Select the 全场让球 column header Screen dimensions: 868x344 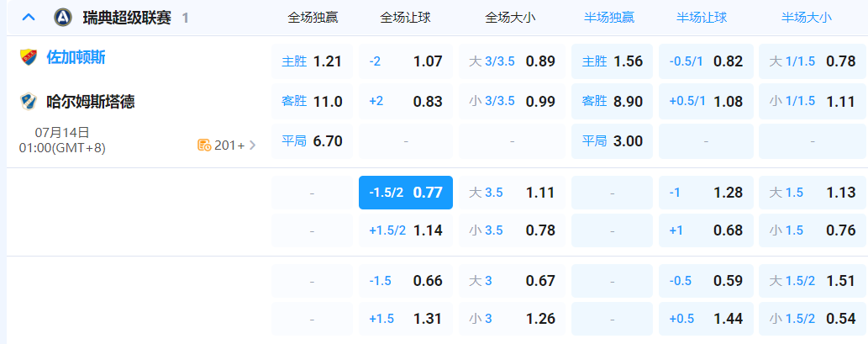coord(405,17)
